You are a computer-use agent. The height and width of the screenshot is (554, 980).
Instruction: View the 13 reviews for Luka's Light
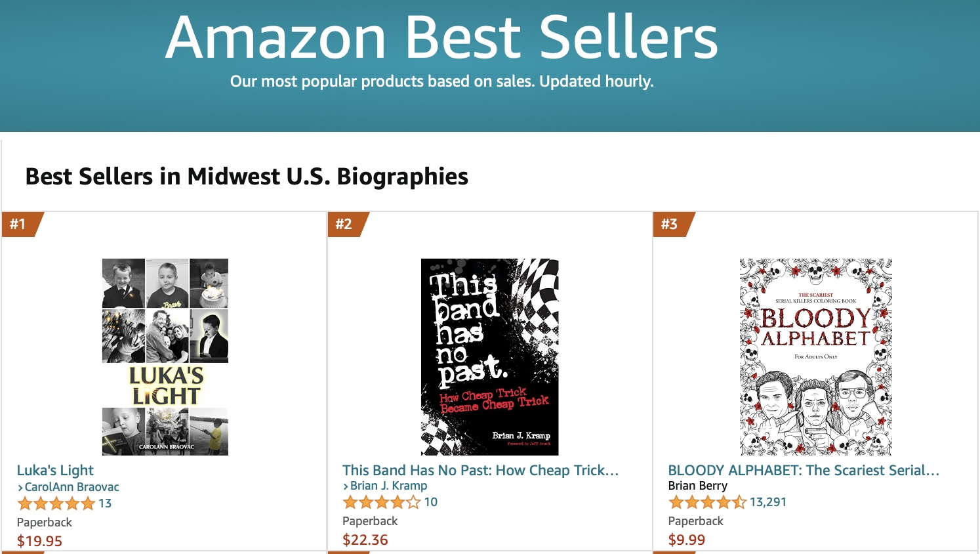click(x=105, y=503)
